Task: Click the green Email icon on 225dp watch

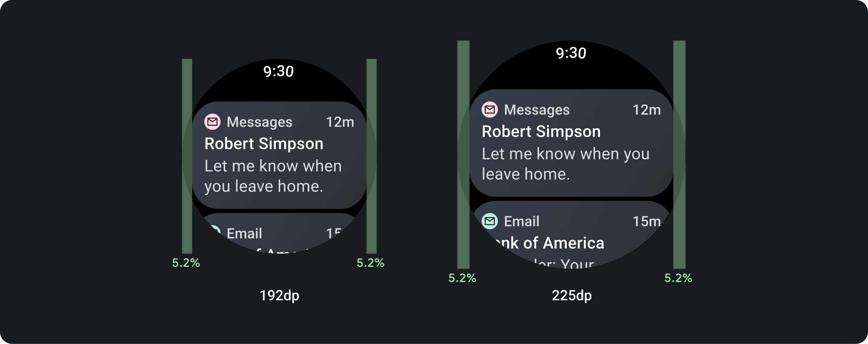Action: click(490, 221)
